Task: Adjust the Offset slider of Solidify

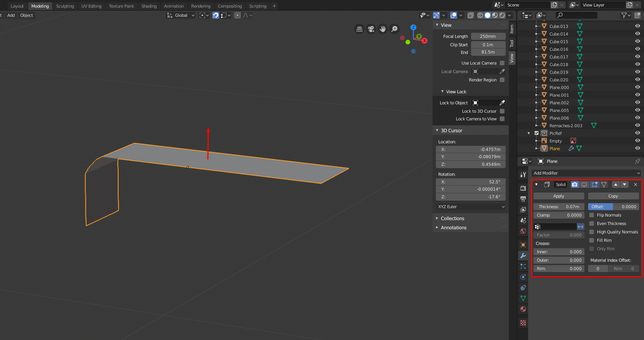Action: (x=613, y=207)
